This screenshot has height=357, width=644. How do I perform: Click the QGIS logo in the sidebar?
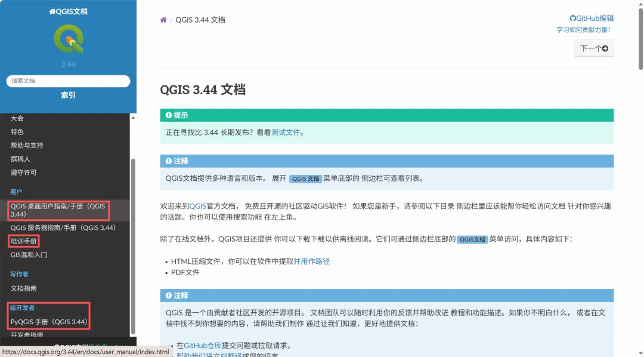pyautogui.click(x=69, y=39)
